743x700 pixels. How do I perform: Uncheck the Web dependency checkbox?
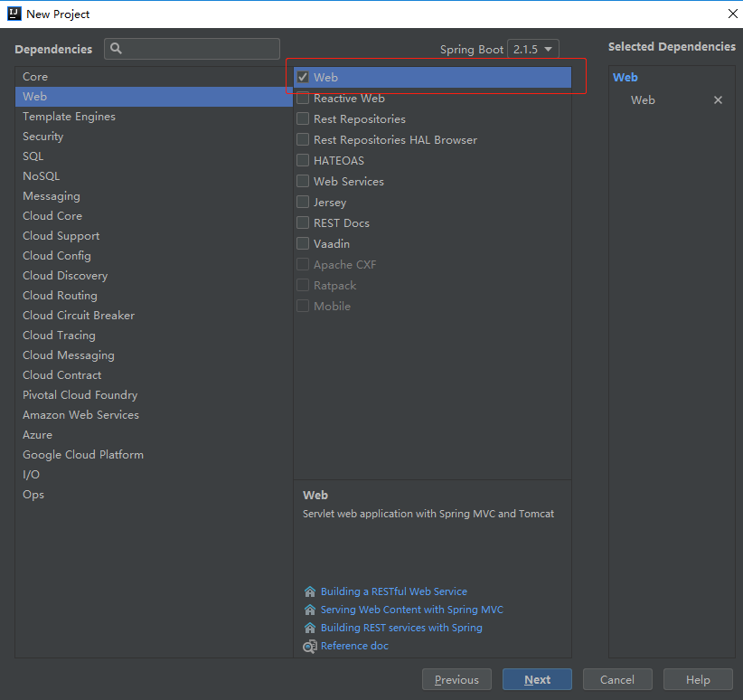[x=303, y=77]
